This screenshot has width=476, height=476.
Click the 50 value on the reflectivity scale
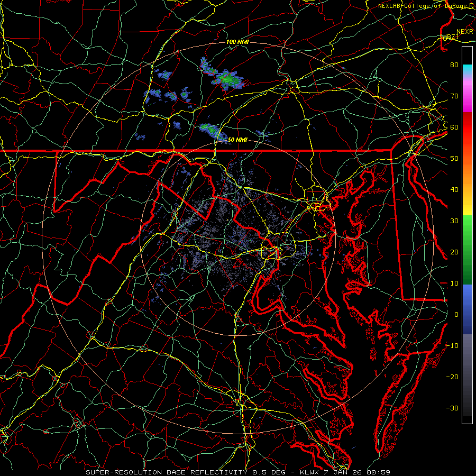(454, 159)
